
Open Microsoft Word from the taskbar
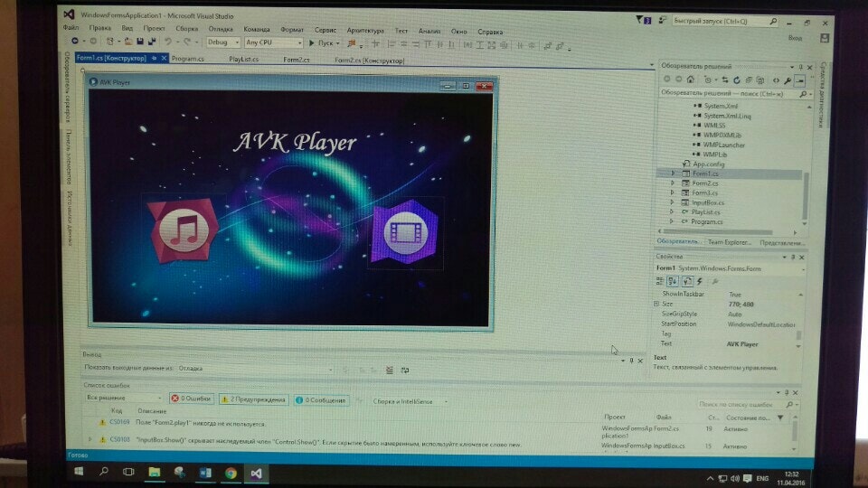pyautogui.click(x=205, y=473)
